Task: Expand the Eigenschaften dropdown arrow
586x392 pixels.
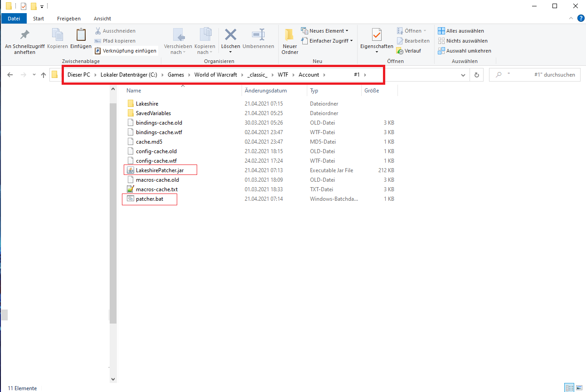Action: (x=377, y=53)
